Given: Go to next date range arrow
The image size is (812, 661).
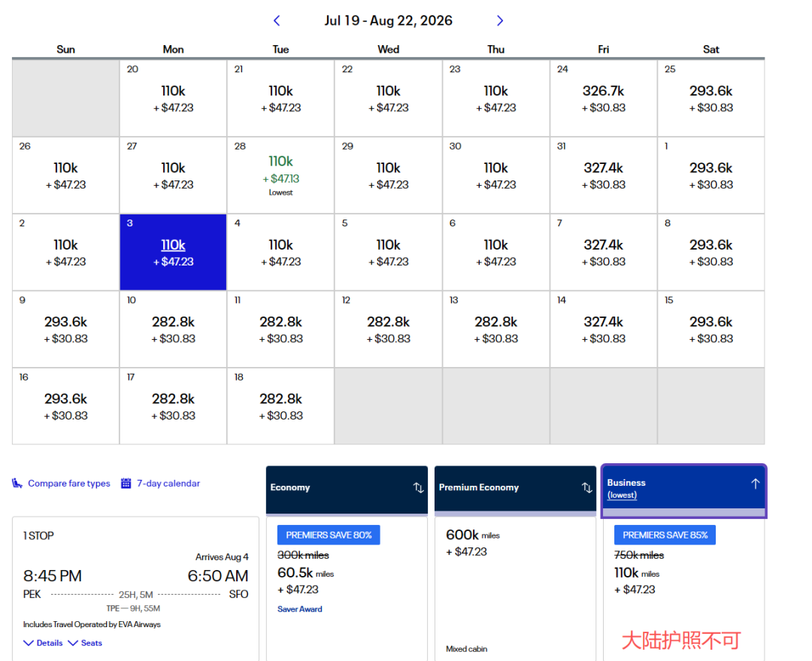Looking at the screenshot, I should (500, 21).
